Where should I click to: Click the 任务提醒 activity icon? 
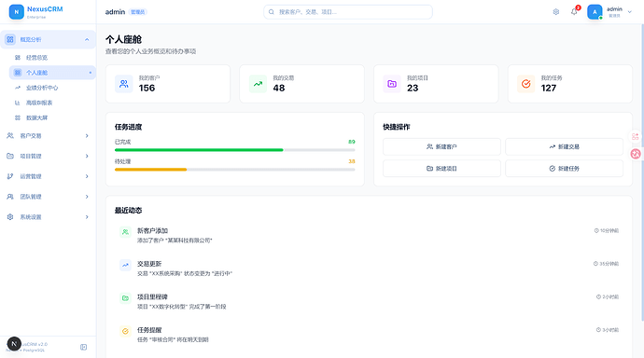coord(125,331)
